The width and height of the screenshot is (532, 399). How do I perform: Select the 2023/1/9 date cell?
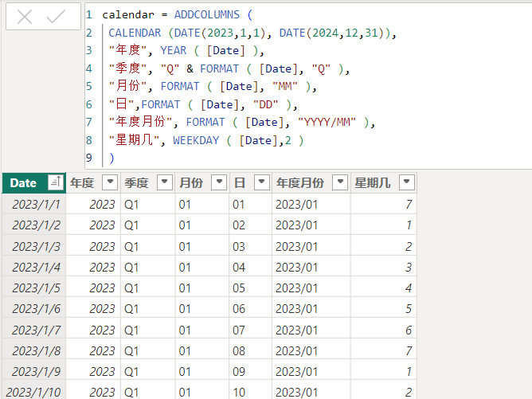(x=34, y=371)
